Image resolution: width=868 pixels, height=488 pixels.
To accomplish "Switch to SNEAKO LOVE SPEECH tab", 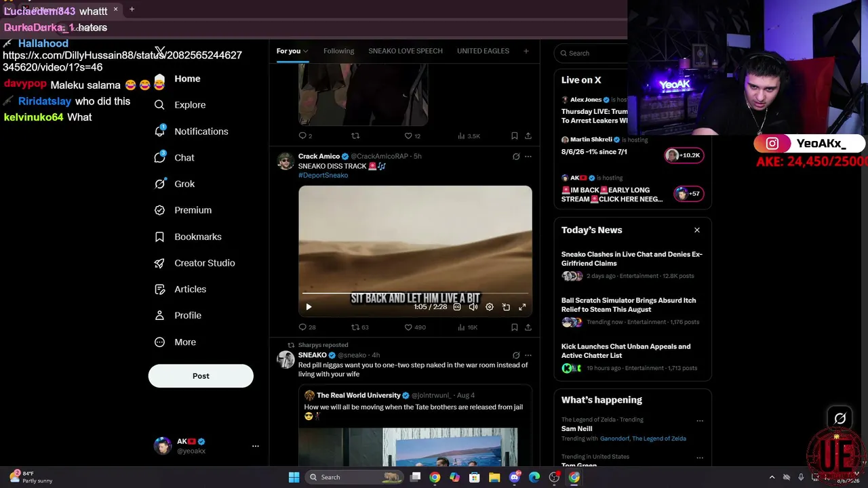I will (x=406, y=51).
